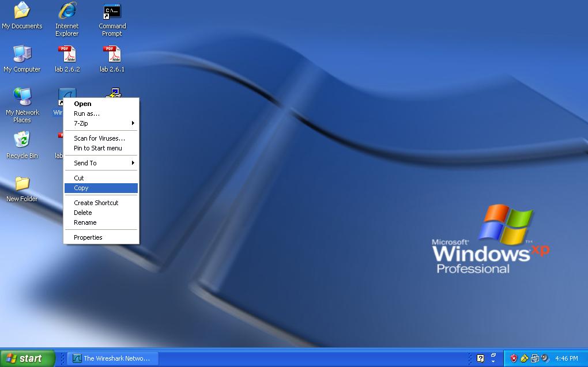The width and height of the screenshot is (588, 367).
Task: Click the yellow diamond tray icon
Action: point(524,358)
